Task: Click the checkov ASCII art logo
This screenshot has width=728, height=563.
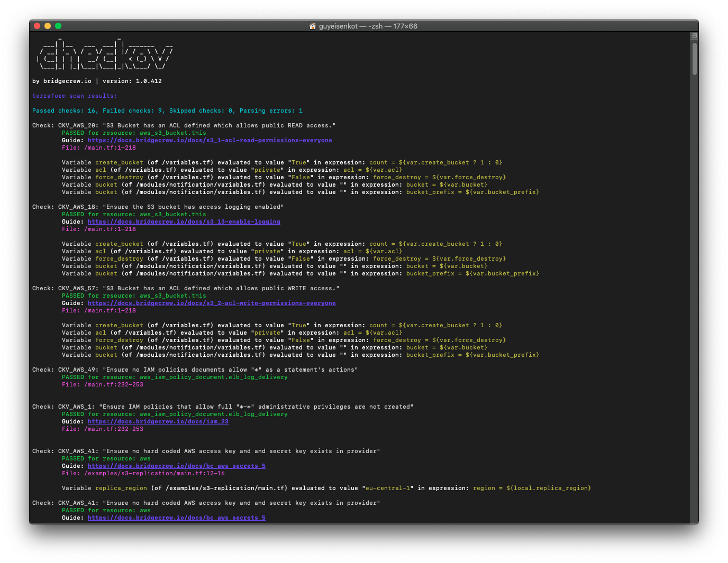Action: (105, 53)
